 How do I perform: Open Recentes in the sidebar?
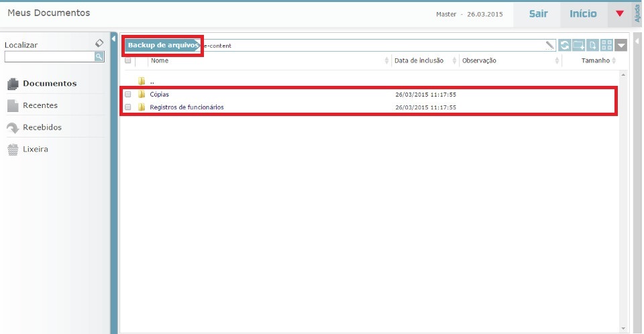click(x=40, y=105)
